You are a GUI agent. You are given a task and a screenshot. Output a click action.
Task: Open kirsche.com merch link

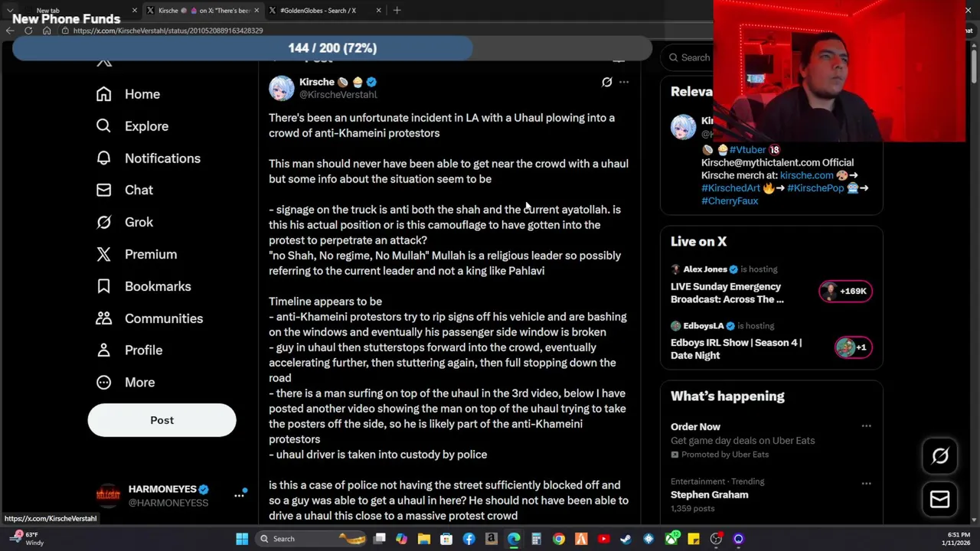click(806, 175)
